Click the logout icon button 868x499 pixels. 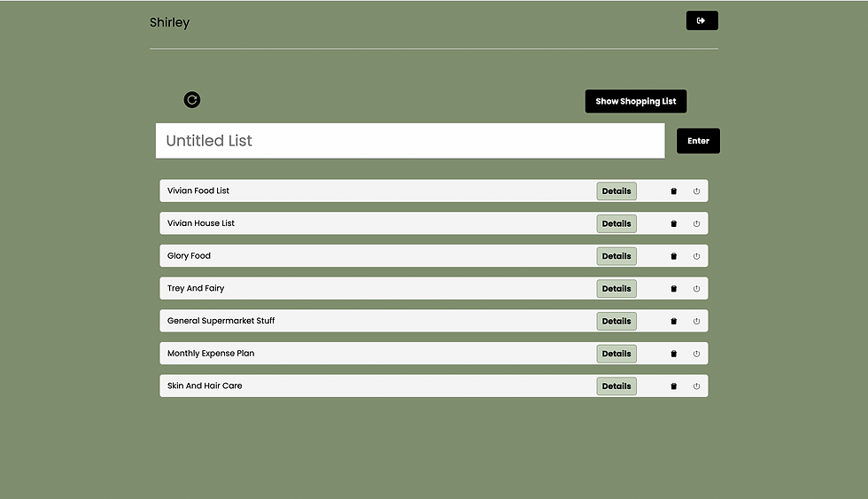pyautogui.click(x=701, y=20)
